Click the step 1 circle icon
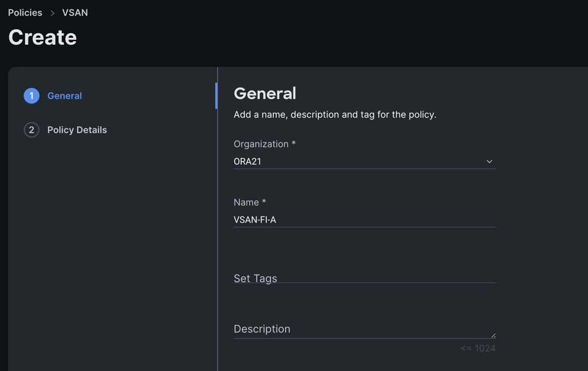This screenshot has width=588, height=371. (32, 96)
